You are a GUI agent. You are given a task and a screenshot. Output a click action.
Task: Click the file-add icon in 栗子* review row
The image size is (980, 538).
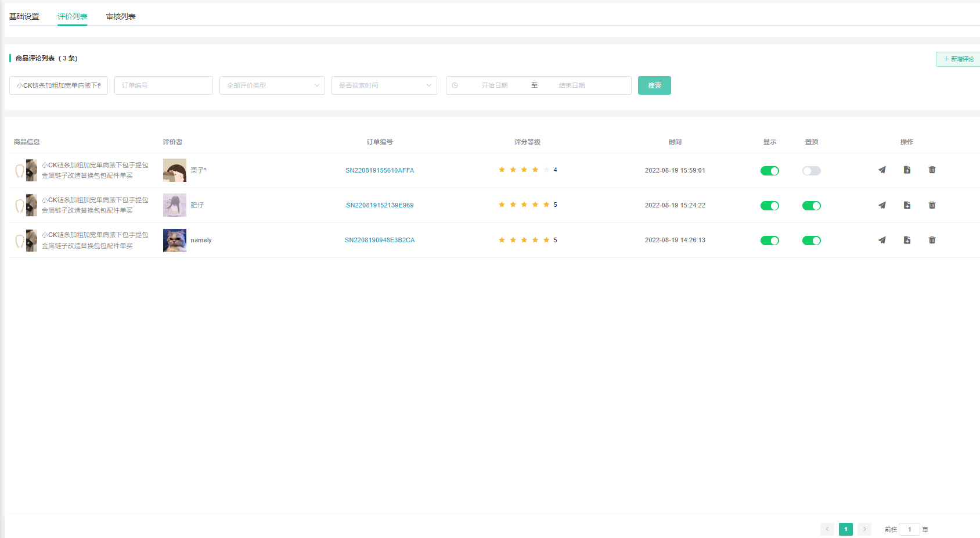tap(907, 170)
